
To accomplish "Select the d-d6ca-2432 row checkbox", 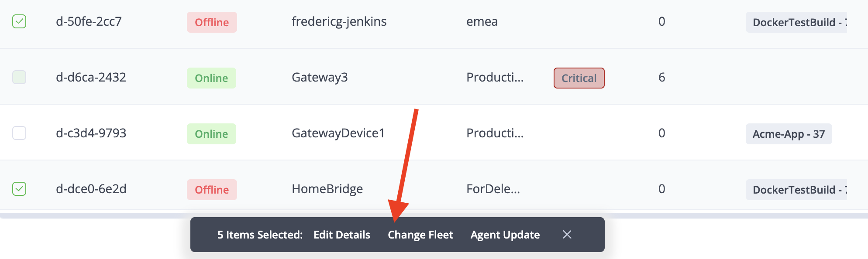I will click(19, 77).
